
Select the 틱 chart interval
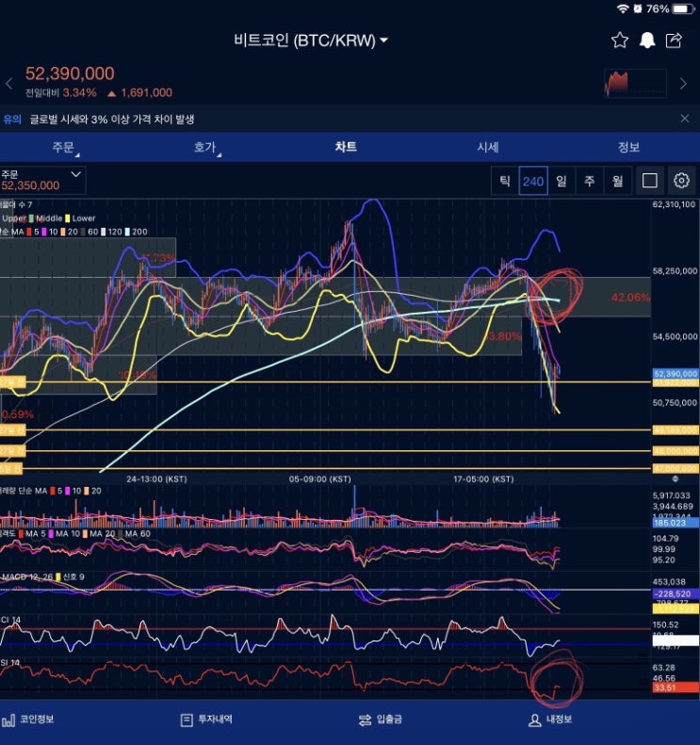point(505,181)
